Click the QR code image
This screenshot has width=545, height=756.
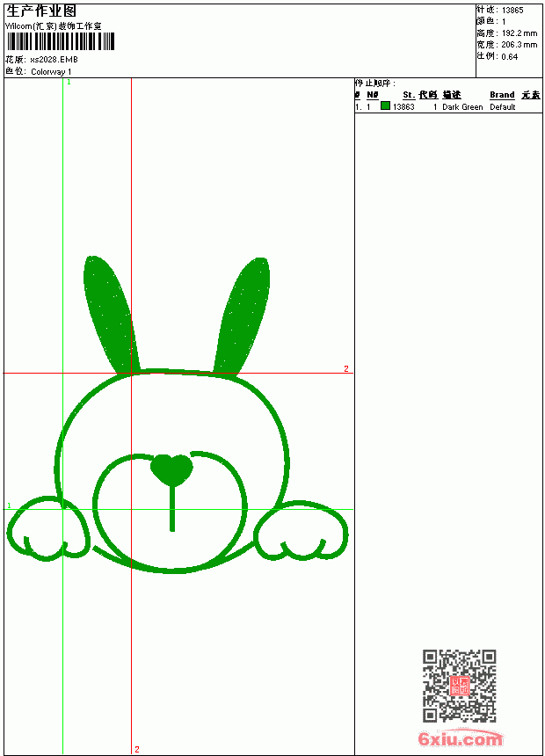pyautogui.click(x=459, y=686)
